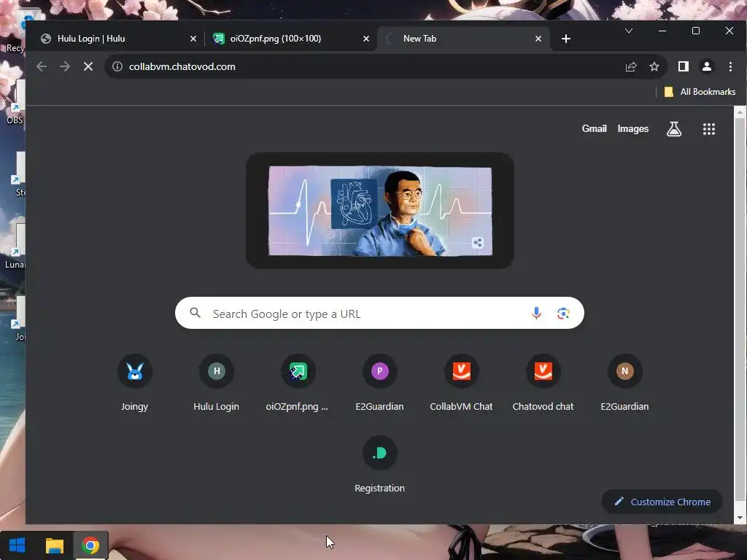Close the oiOZpnf.png tab

click(366, 39)
